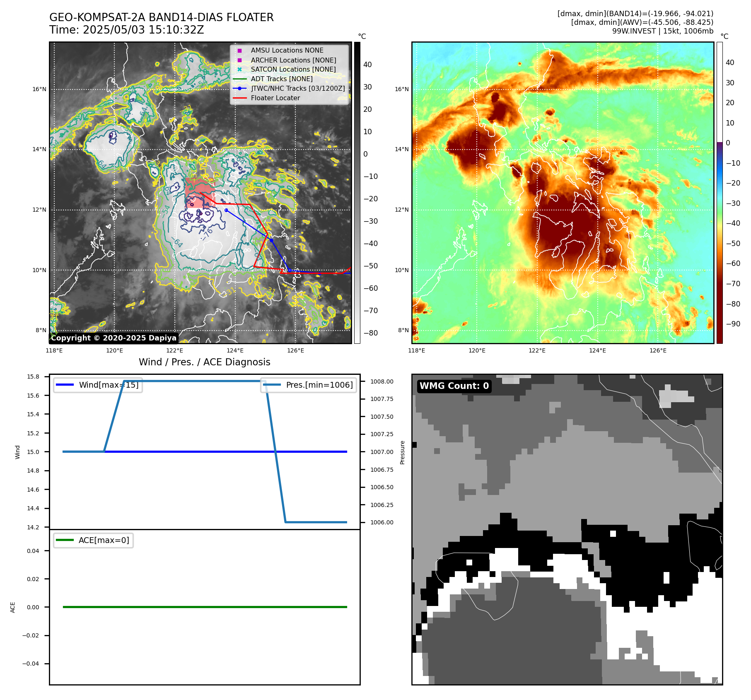
Task: Select the Time 2025/05/03 15:10:32Z label
Action: pyautogui.click(x=127, y=30)
